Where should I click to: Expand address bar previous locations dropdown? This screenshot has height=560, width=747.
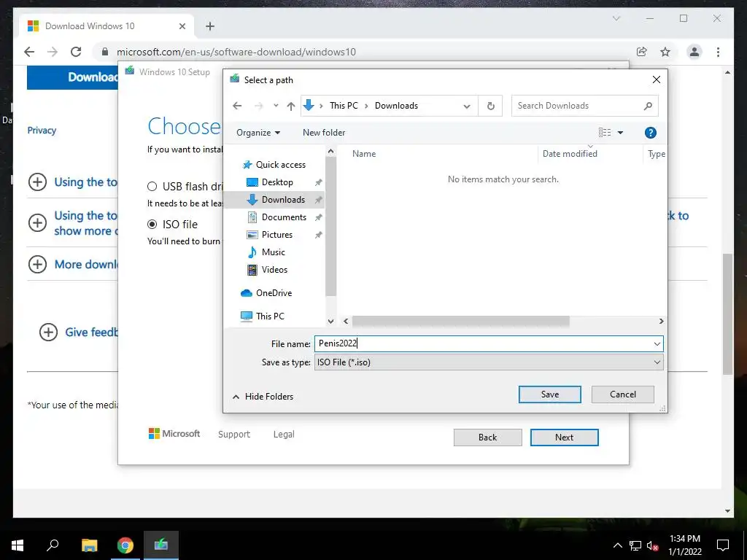[467, 106]
